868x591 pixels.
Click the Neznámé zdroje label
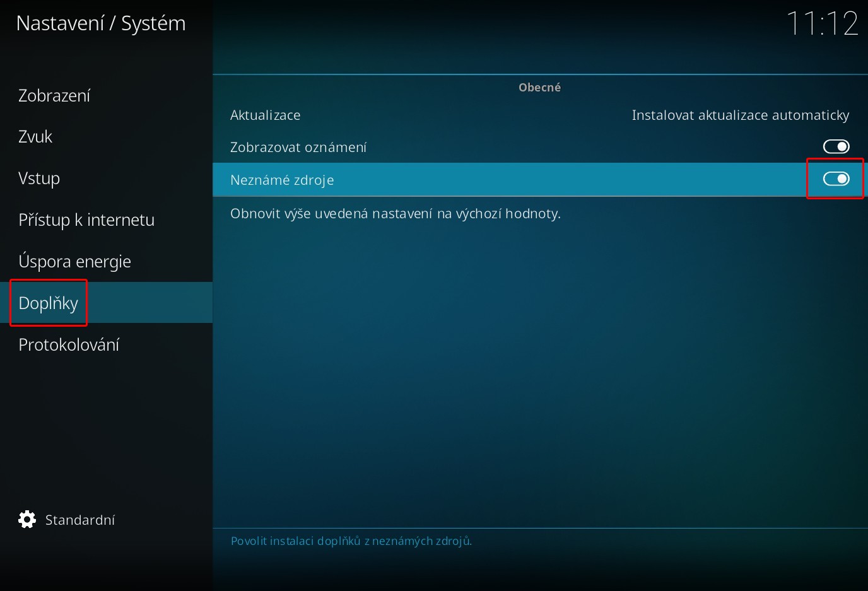(282, 180)
